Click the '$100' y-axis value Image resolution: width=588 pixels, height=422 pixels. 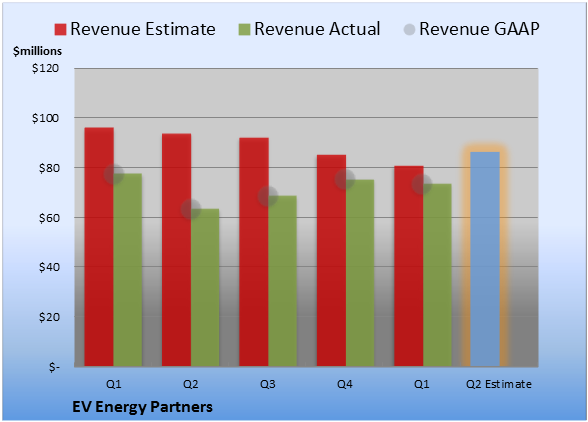(45, 118)
